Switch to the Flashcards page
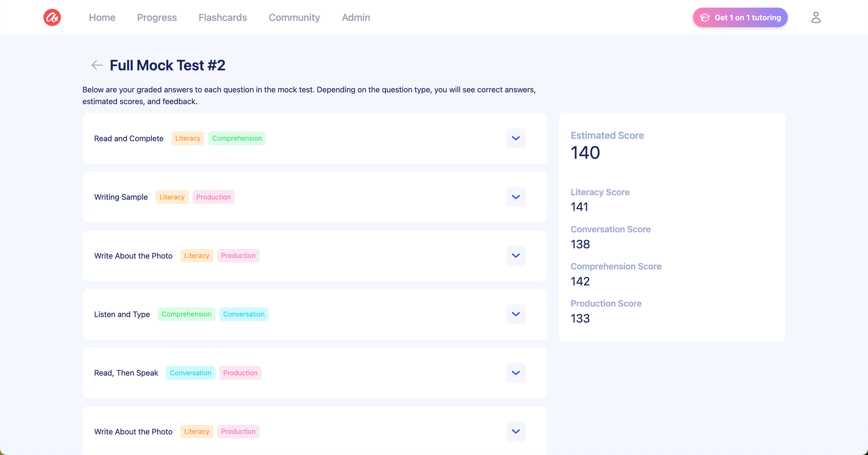868x455 pixels. [223, 17]
